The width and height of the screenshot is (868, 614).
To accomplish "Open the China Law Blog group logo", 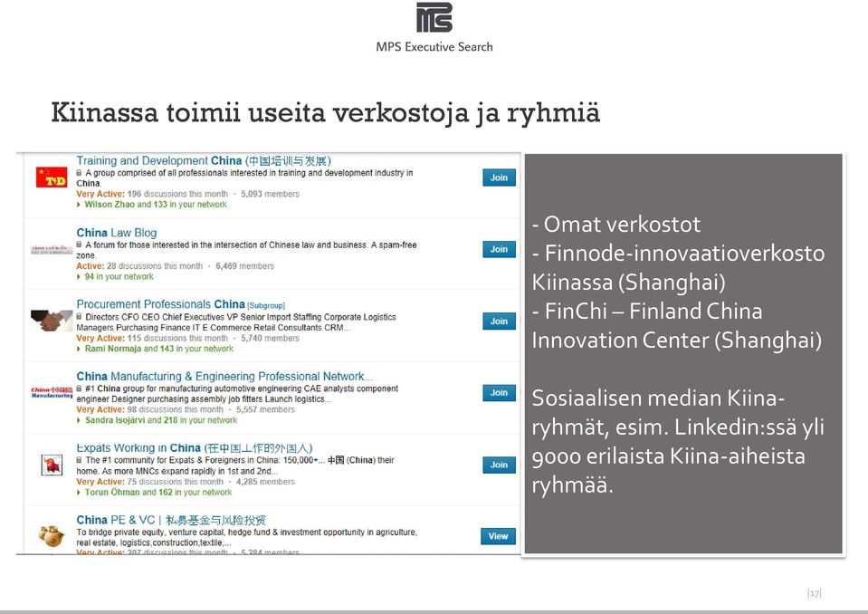I will [52, 250].
